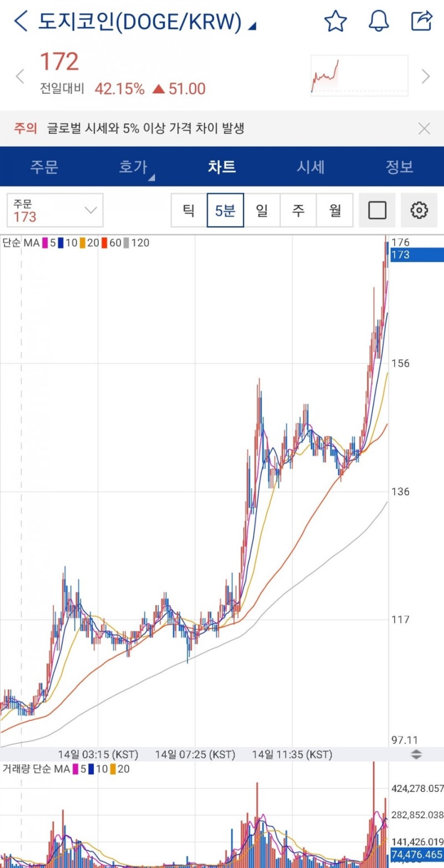Viewport: 444px width, 868px height.
Task: Select the 주 weekly chart interval
Action: point(299,210)
